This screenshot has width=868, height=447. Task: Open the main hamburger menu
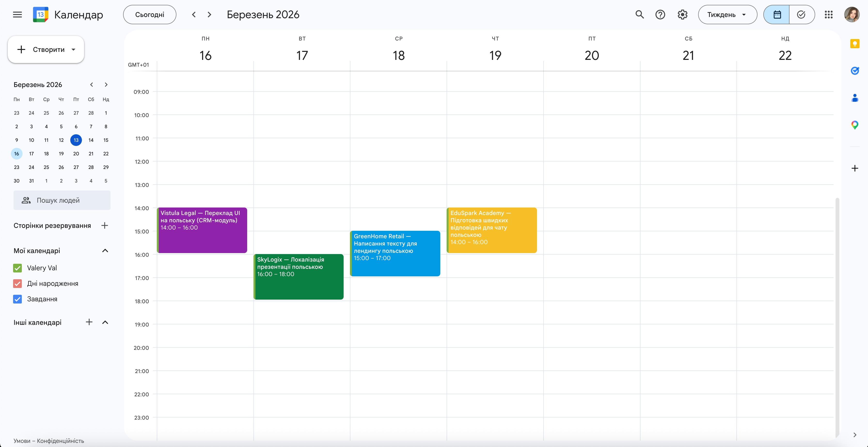[17, 15]
